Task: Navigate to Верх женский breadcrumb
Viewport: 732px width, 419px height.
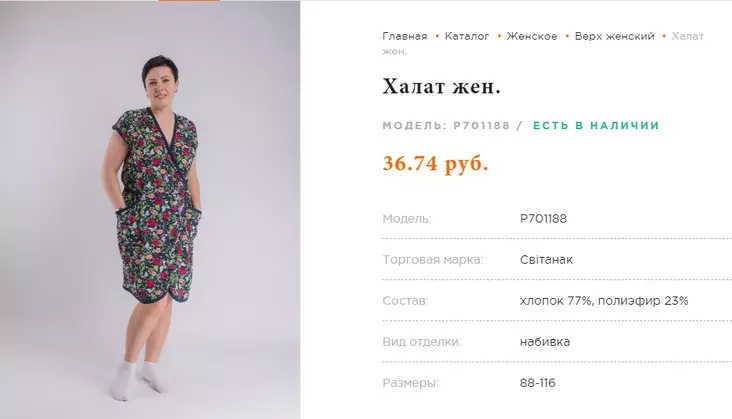Action: click(614, 36)
